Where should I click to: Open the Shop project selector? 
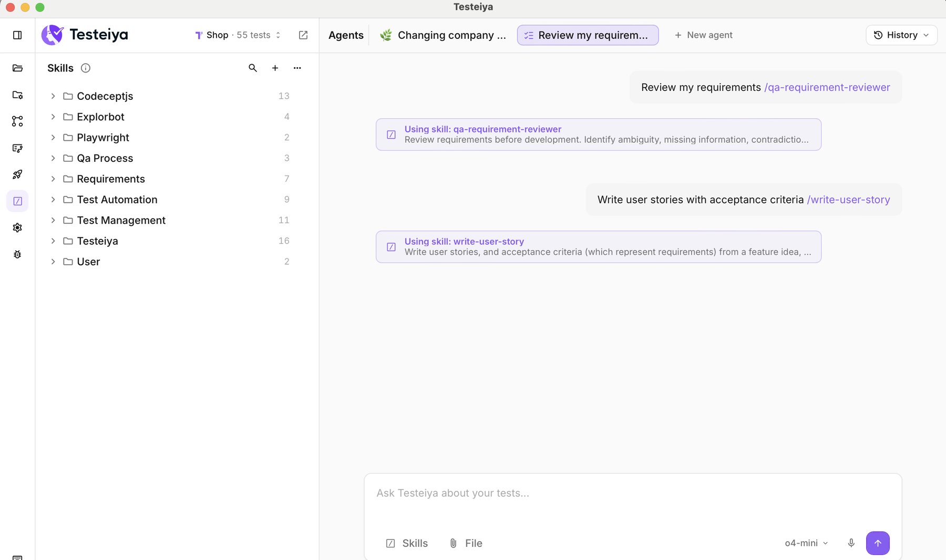click(x=238, y=35)
